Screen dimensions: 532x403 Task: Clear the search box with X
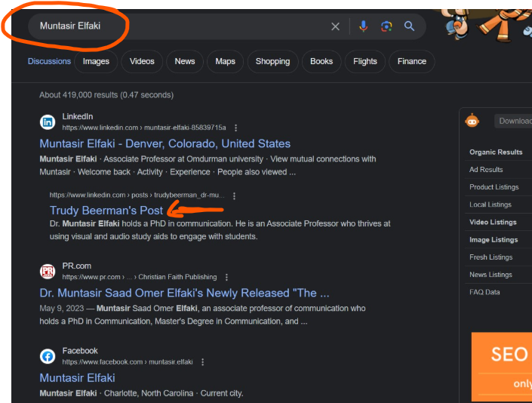[335, 26]
